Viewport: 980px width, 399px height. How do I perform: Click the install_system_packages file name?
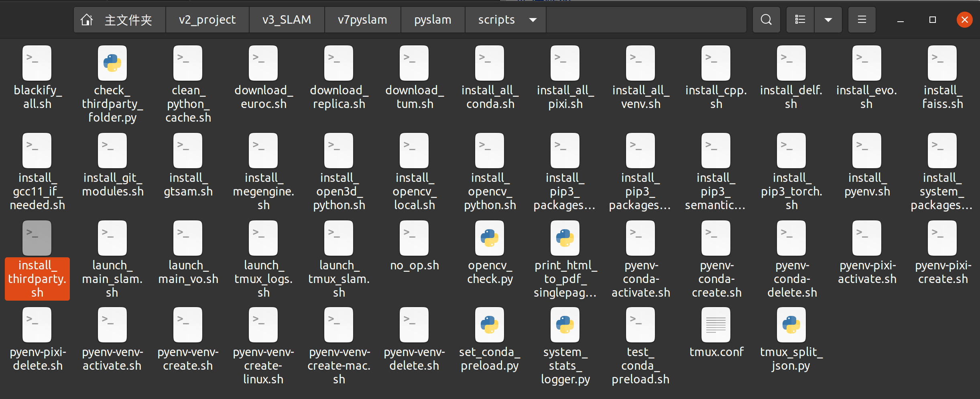[x=942, y=191]
